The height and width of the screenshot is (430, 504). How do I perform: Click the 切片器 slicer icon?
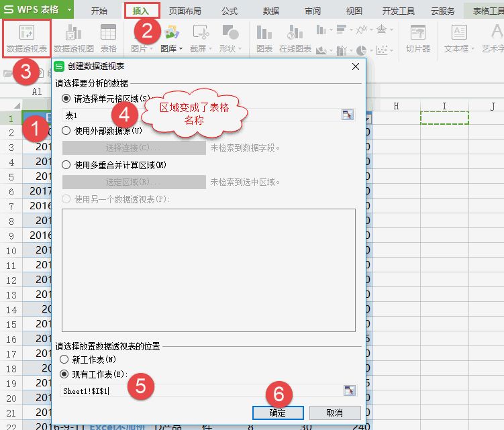[418, 32]
